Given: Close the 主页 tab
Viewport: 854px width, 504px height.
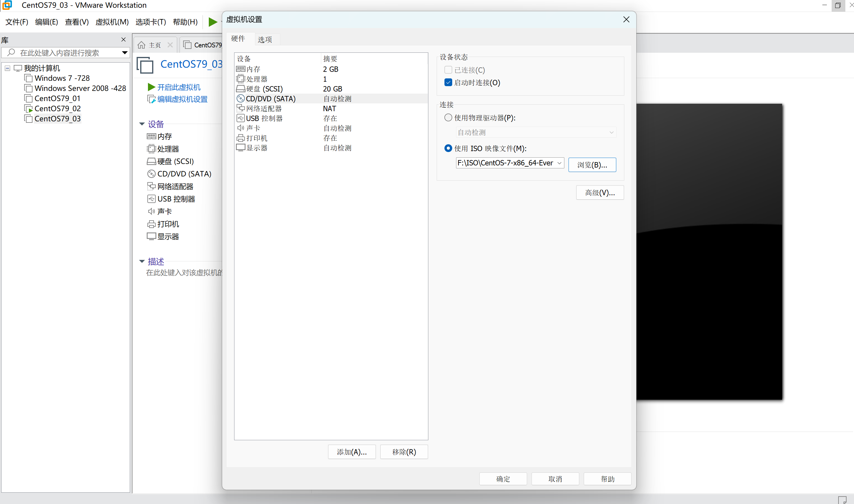Looking at the screenshot, I should pyautogui.click(x=170, y=45).
